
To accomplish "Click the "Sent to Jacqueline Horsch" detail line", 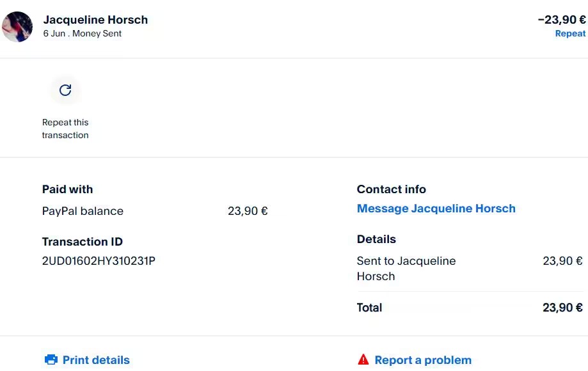I will pos(406,269).
